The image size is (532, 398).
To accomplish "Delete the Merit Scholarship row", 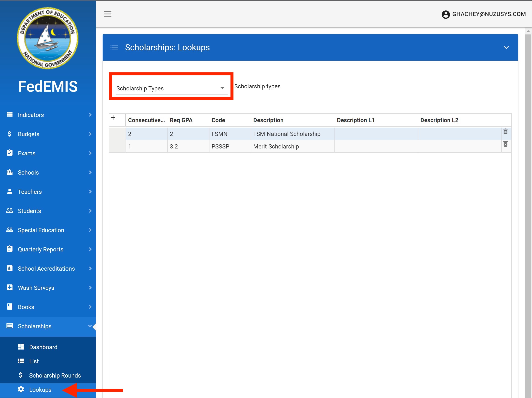I will 505,144.
